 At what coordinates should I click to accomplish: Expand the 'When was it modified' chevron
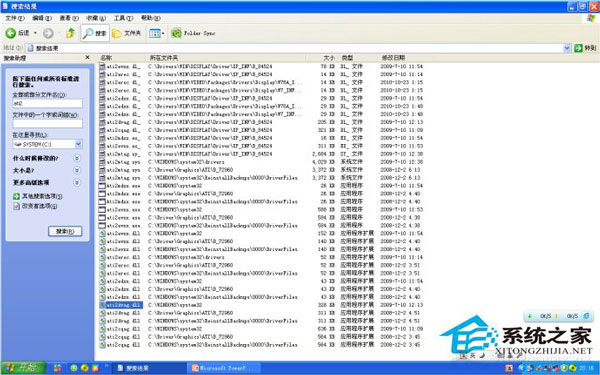click(77, 158)
